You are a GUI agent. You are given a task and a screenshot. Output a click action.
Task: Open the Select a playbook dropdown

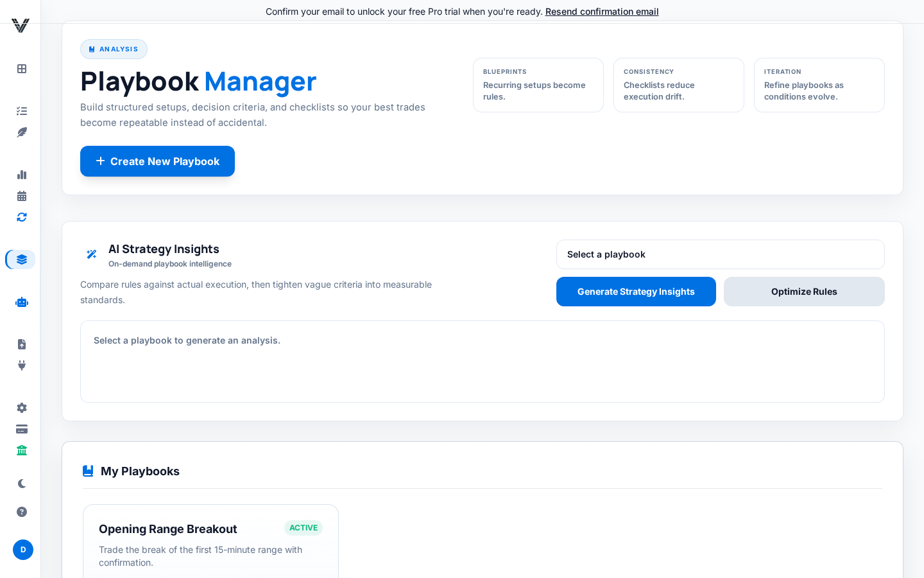coord(720,254)
